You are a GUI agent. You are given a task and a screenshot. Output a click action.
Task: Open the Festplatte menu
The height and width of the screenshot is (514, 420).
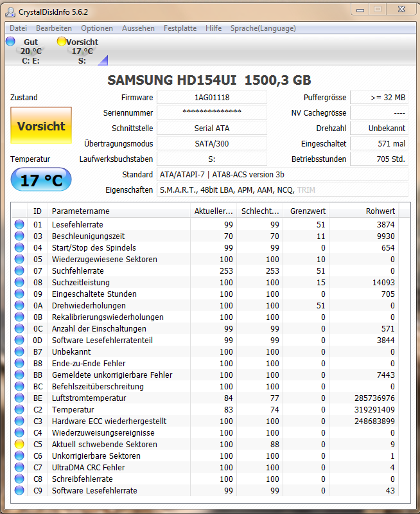(x=180, y=28)
